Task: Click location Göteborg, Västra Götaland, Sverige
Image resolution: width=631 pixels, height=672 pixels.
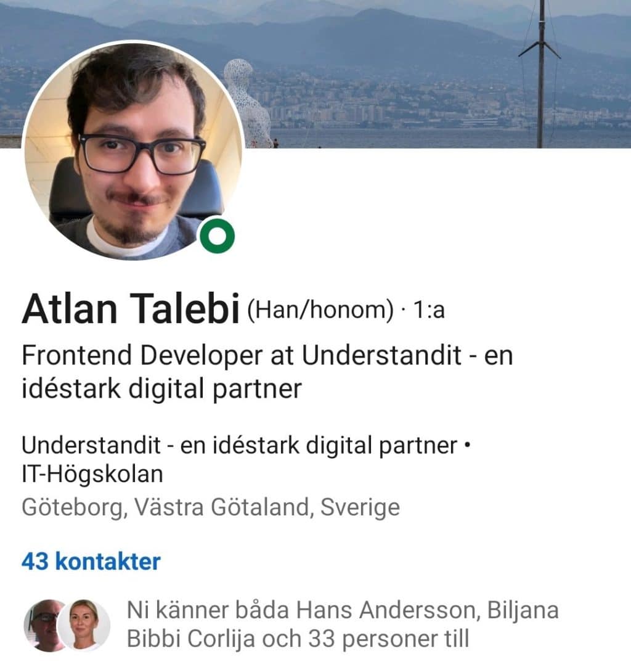Action: point(211,507)
